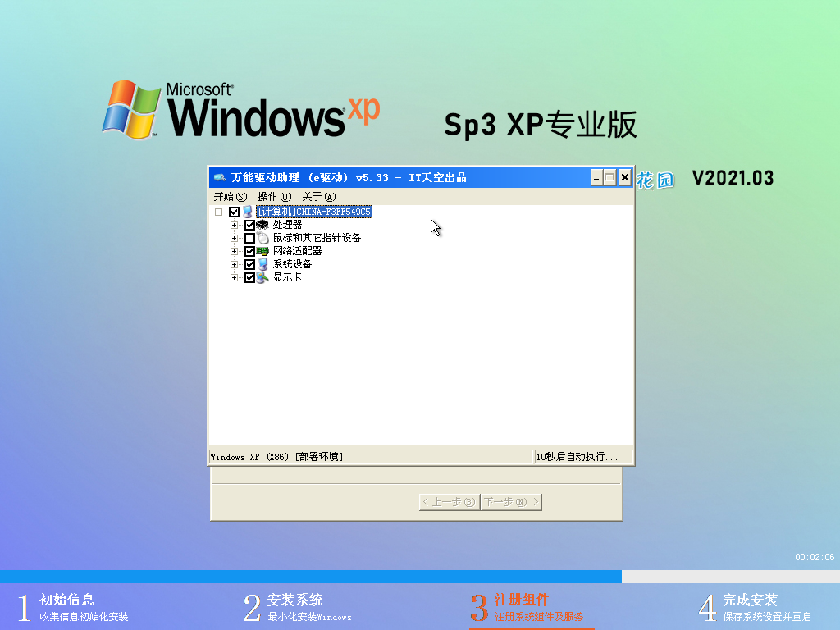Screen dimensions: 840x630
Task: Uncheck the 网络适配器 checkbox
Action: (248, 250)
